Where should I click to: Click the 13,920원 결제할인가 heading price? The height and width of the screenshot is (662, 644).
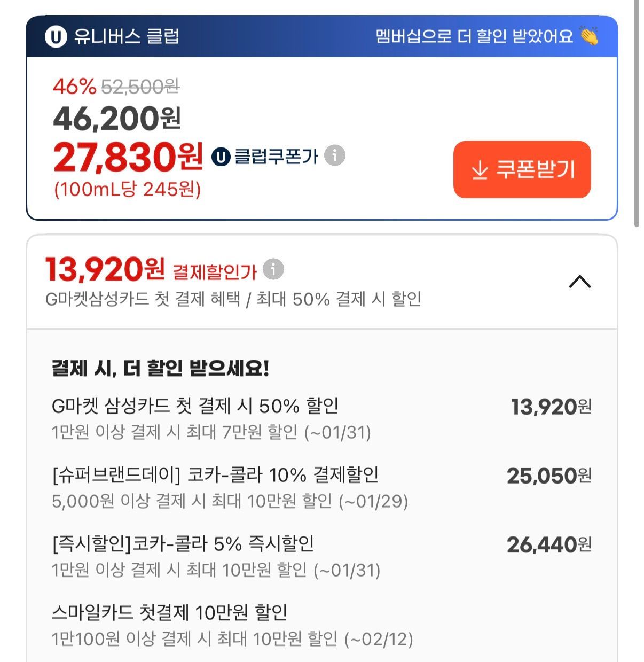pyautogui.click(x=105, y=269)
